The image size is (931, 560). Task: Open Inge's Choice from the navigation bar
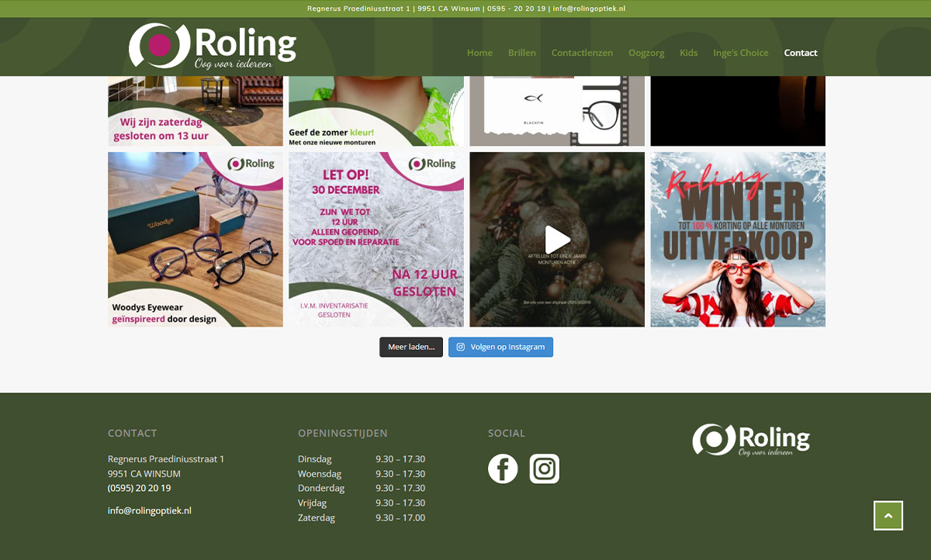pos(740,53)
